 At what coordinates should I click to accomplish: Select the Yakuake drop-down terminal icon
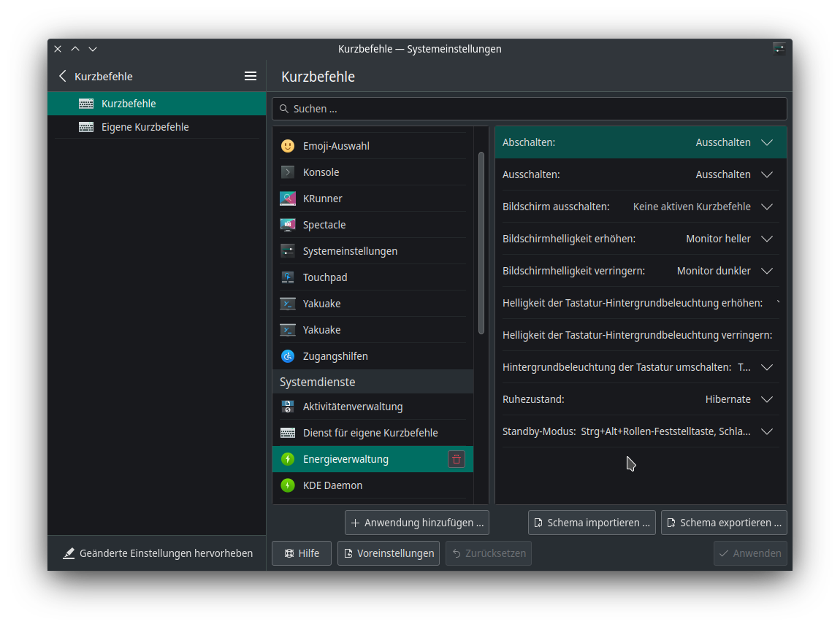[x=288, y=303]
